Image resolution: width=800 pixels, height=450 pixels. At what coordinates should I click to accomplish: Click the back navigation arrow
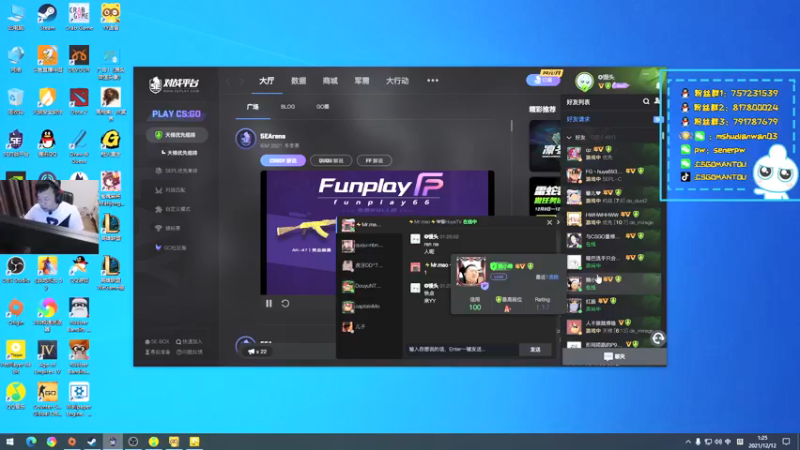click(x=228, y=81)
